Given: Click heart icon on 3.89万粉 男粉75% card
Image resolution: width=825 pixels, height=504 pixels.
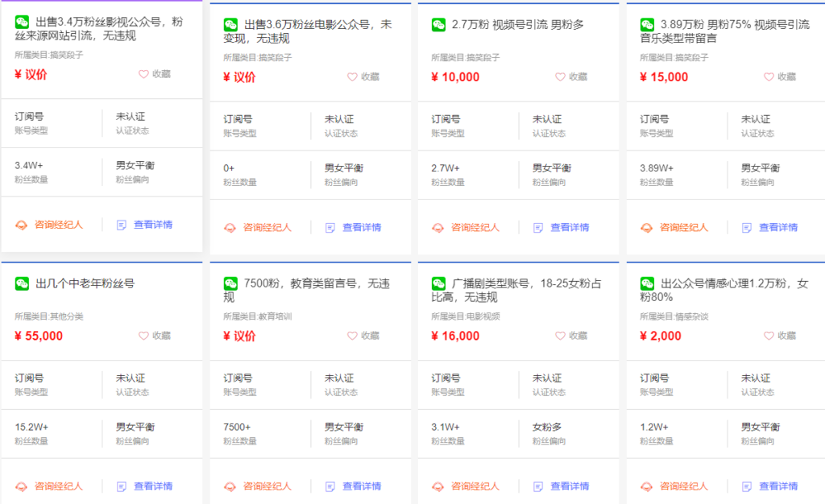Looking at the screenshot, I should click(x=769, y=76).
